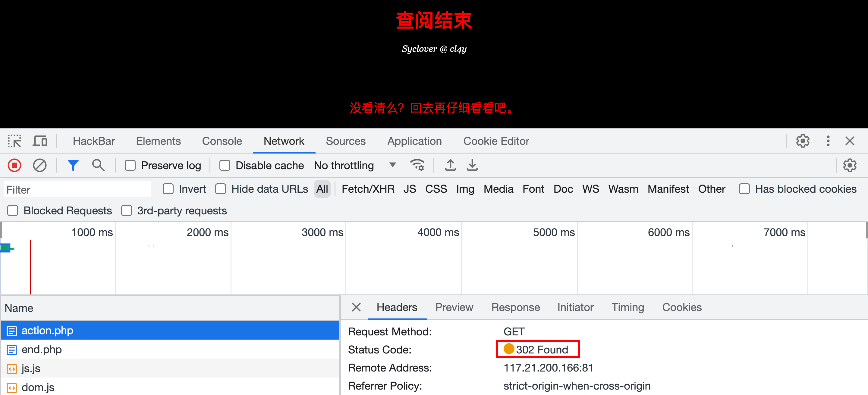Open the Response details tab
868x395 pixels.
[x=515, y=307]
